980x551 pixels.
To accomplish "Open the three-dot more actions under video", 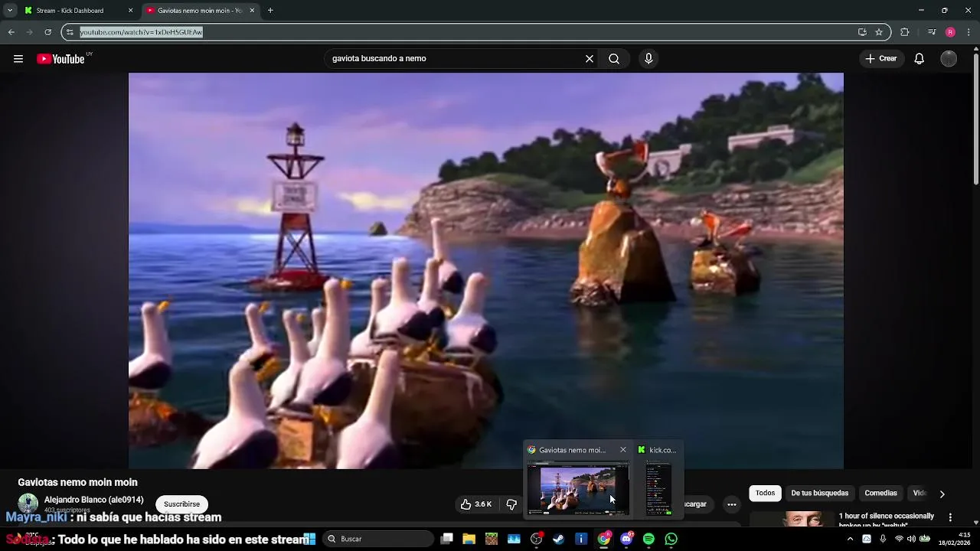I will point(732,504).
